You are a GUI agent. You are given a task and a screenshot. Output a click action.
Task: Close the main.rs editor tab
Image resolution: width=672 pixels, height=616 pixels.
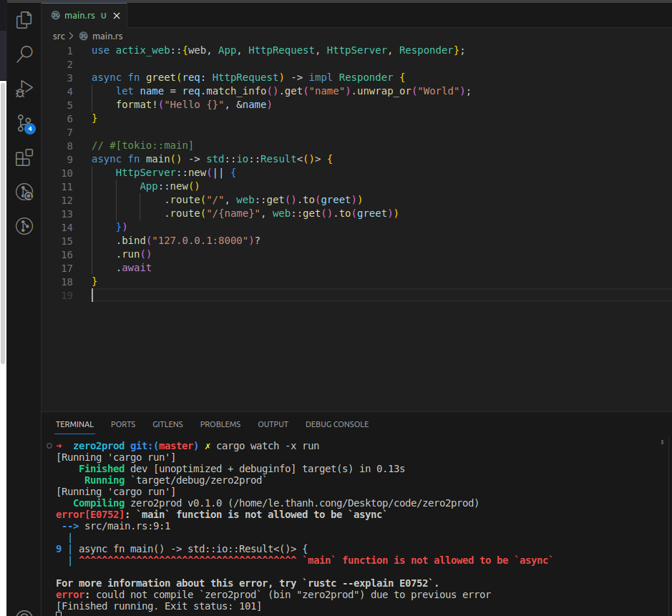click(x=117, y=14)
